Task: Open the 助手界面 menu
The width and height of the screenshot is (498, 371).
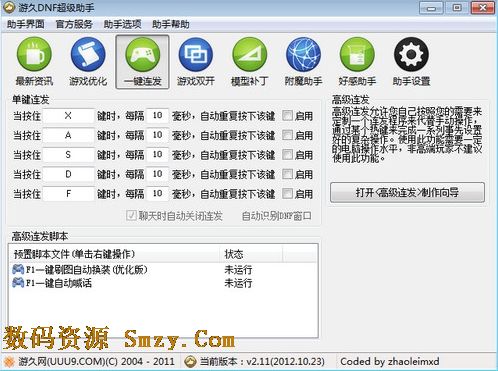Action: click(26, 24)
